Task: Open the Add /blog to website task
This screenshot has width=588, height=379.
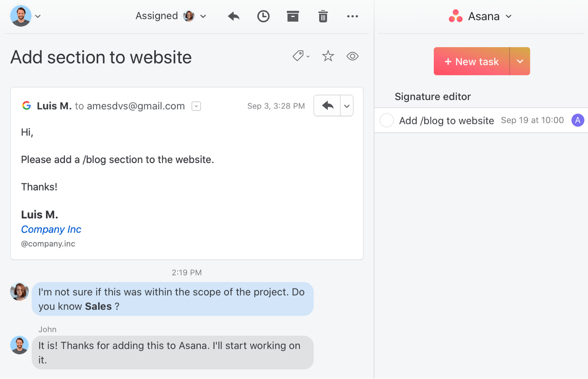Action: (446, 121)
